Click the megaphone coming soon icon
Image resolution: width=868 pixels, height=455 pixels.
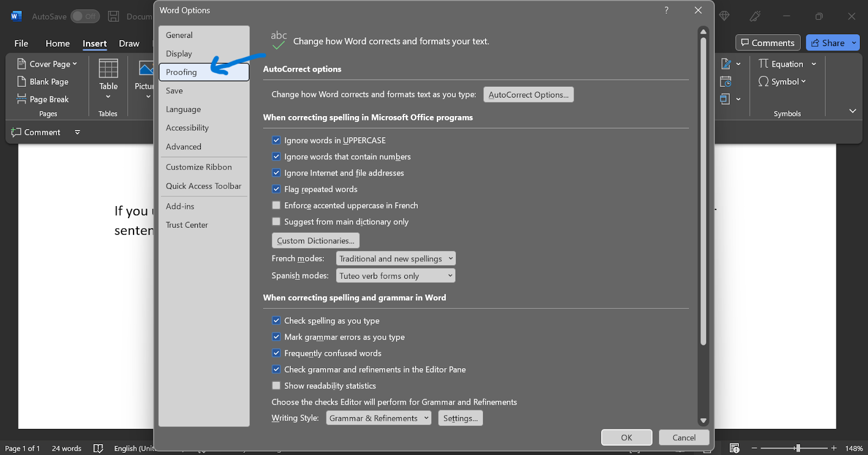click(x=755, y=16)
